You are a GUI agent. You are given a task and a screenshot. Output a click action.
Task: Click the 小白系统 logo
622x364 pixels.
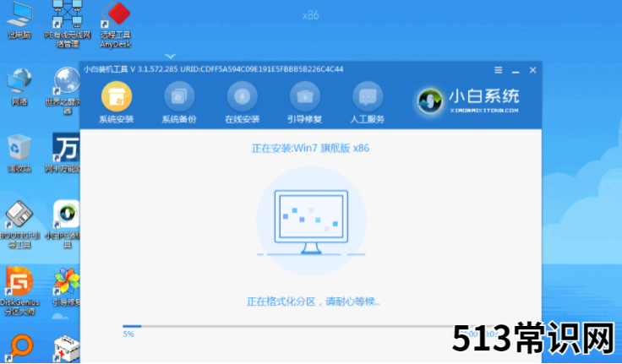pos(467,101)
